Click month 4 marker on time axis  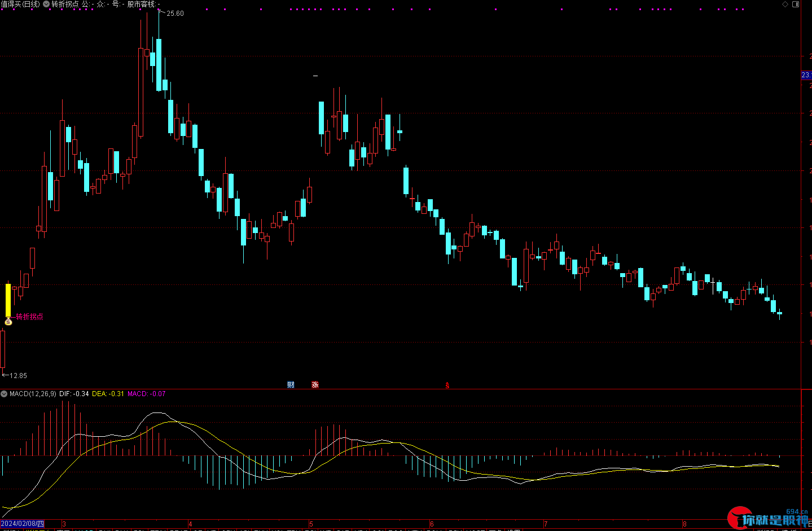click(x=190, y=524)
